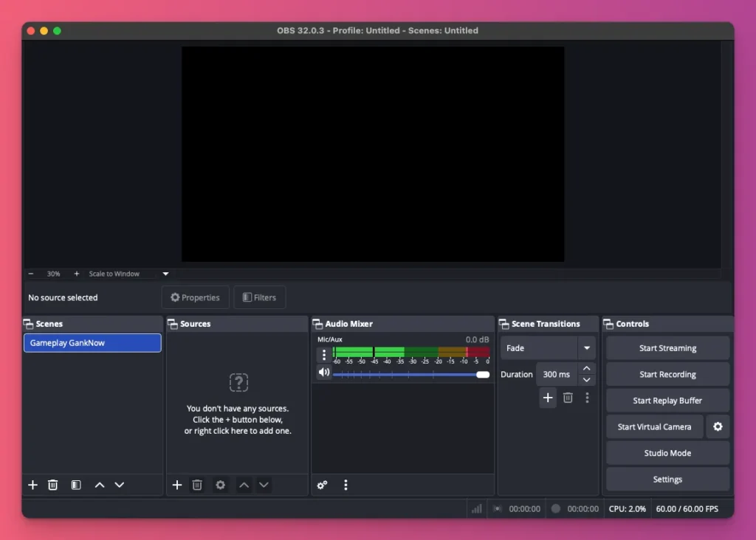Image resolution: width=756 pixels, height=540 pixels.
Task: Mute the Mic/Aux audio source
Action: click(323, 373)
